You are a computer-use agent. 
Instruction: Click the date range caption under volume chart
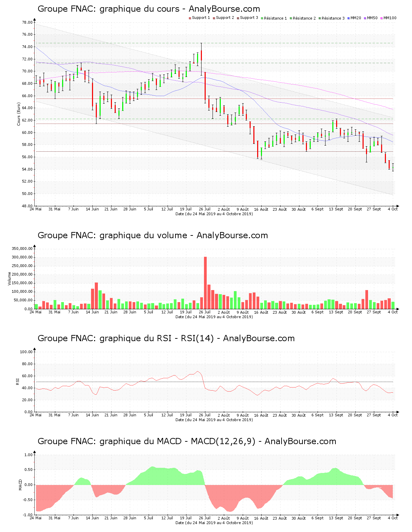click(x=214, y=317)
